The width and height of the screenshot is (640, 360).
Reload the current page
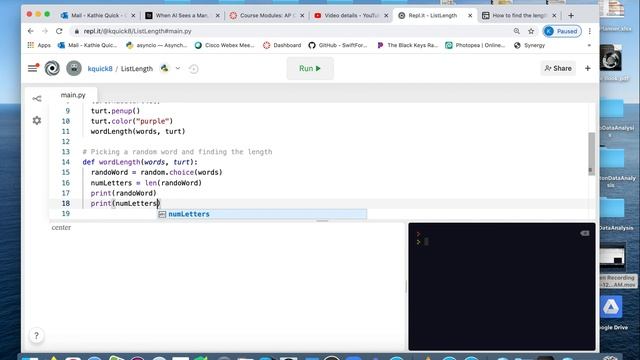(59, 31)
